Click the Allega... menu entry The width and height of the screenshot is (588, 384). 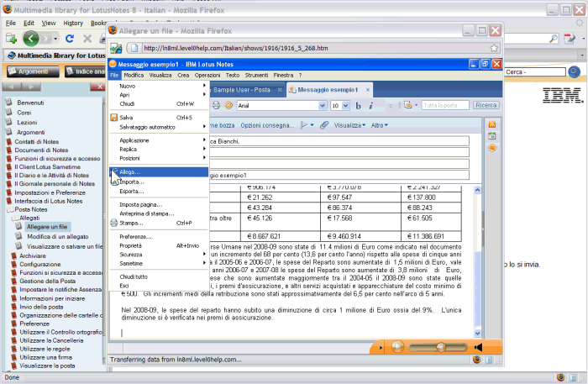[x=130, y=171]
